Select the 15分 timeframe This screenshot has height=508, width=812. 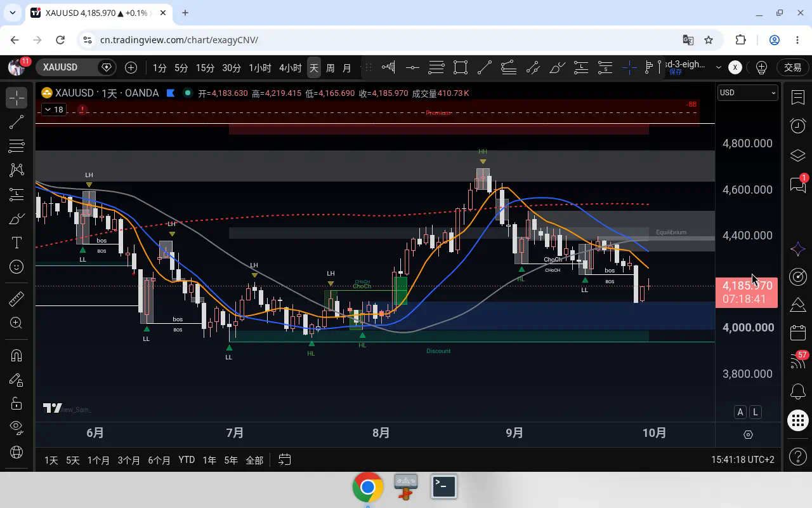205,67
